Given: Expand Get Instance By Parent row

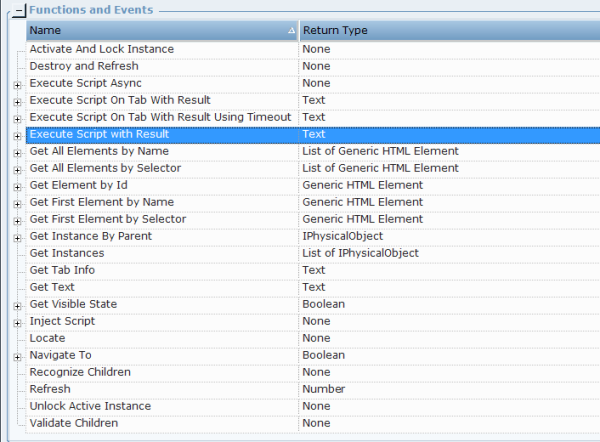Looking at the screenshot, I should 17,238.
